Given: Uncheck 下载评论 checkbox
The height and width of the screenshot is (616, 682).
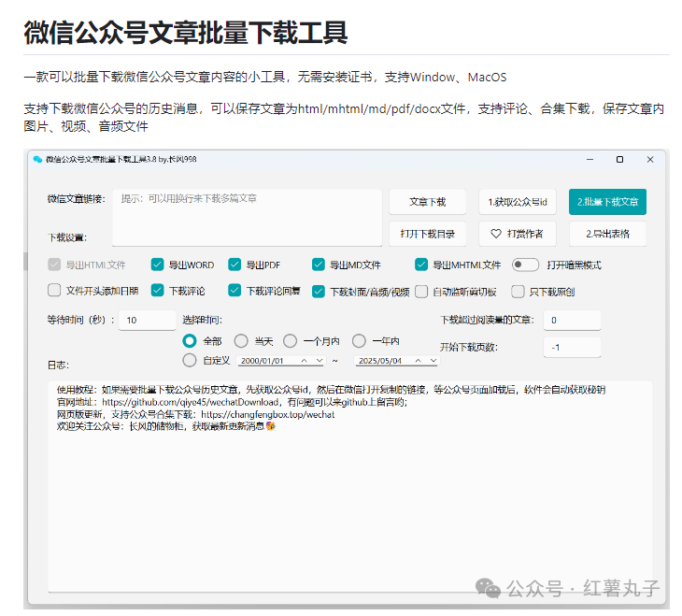Looking at the screenshot, I should point(157,290).
